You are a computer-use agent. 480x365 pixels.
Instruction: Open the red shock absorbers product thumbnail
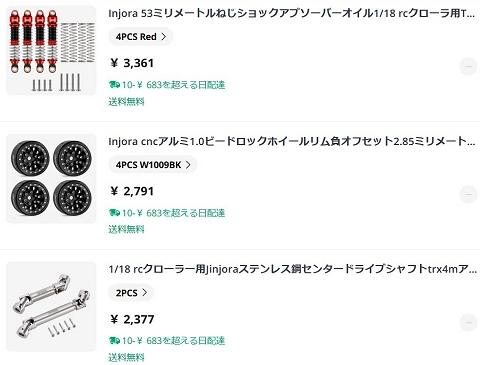(x=51, y=51)
